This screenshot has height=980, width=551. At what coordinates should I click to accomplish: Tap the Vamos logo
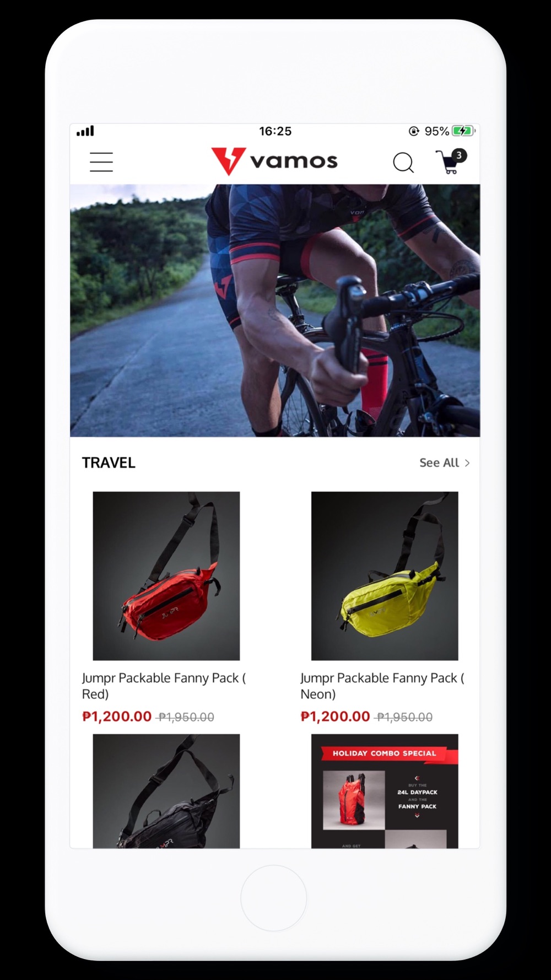tap(274, 161)
